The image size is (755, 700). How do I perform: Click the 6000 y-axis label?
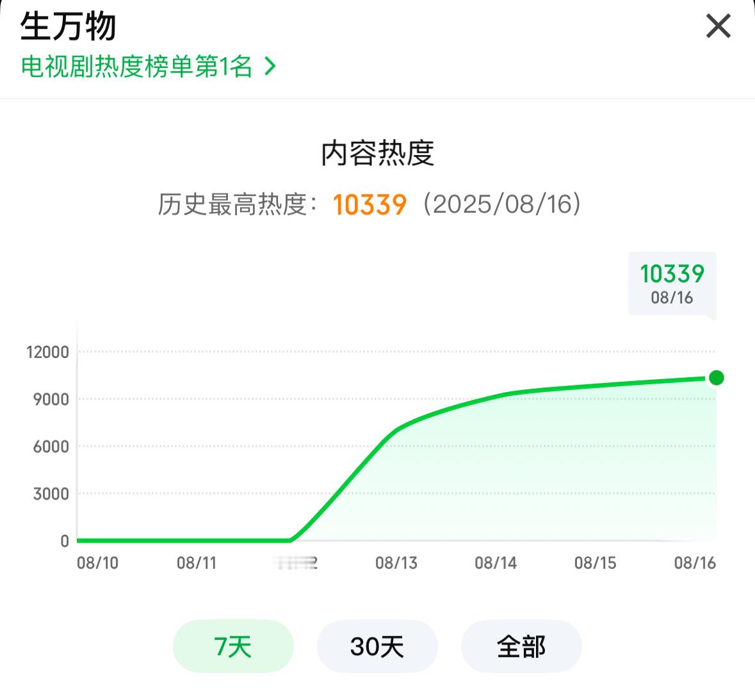[x=51, y=446]
